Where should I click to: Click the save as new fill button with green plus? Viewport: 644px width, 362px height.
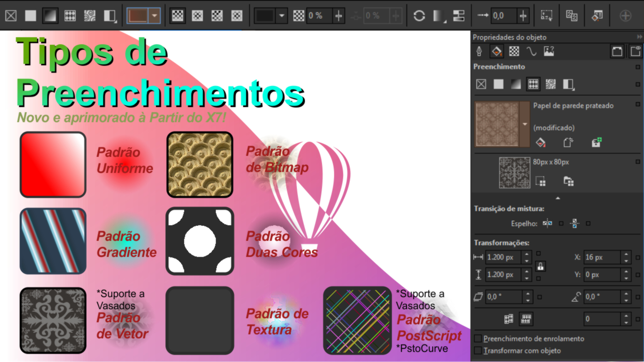tap(597, 142)
